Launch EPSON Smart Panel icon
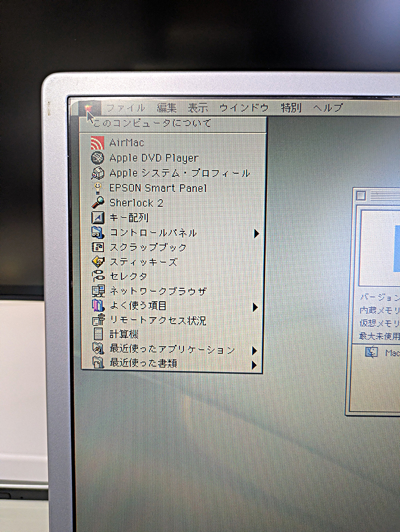The height and width of the screenshot is (532, 400). pyautogui.click(x=97, y=188)
